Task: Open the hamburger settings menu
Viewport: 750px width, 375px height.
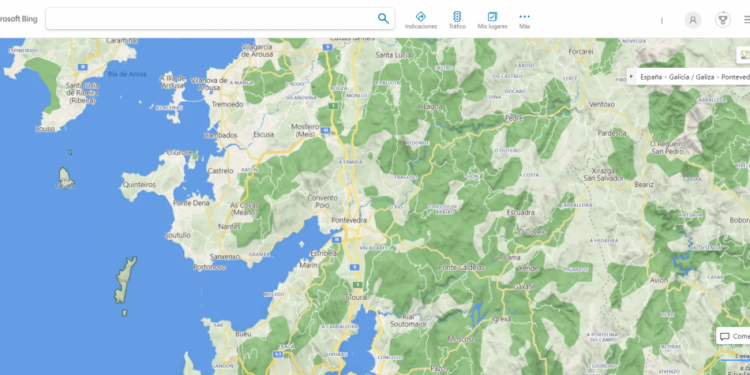Action: pyautogui.click(x=747, y=20)
